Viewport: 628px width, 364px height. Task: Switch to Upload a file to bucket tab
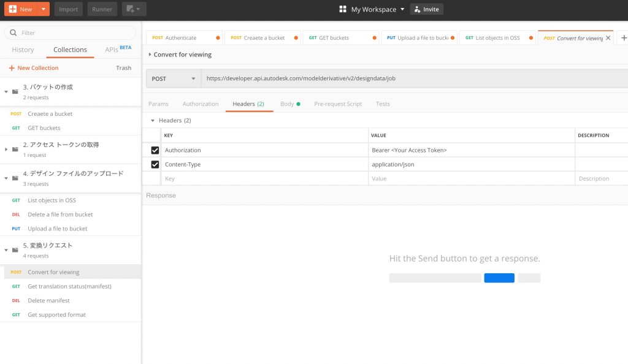pos(419,38)
